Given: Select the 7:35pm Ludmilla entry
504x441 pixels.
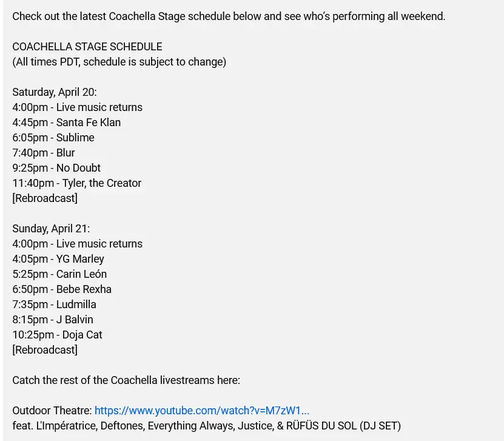Looking at the screenshot, I should 54,305.
